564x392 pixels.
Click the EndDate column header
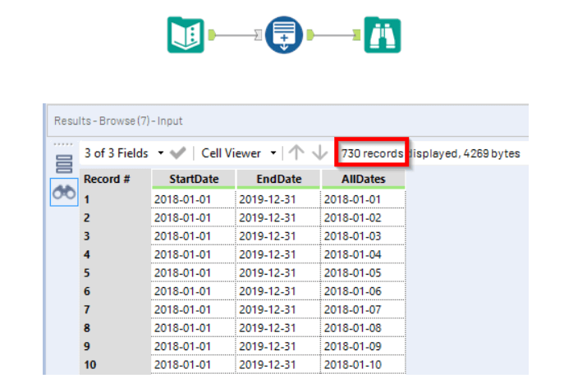point(278,179)
